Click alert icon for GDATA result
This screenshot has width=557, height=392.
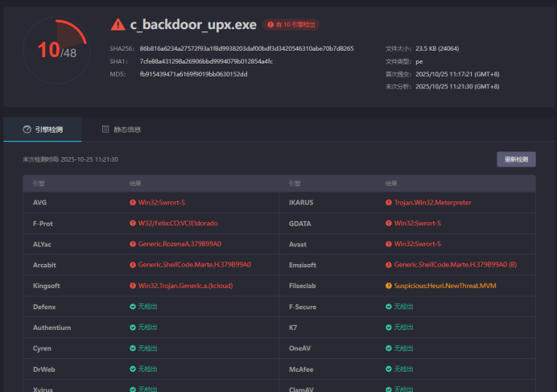389,223
